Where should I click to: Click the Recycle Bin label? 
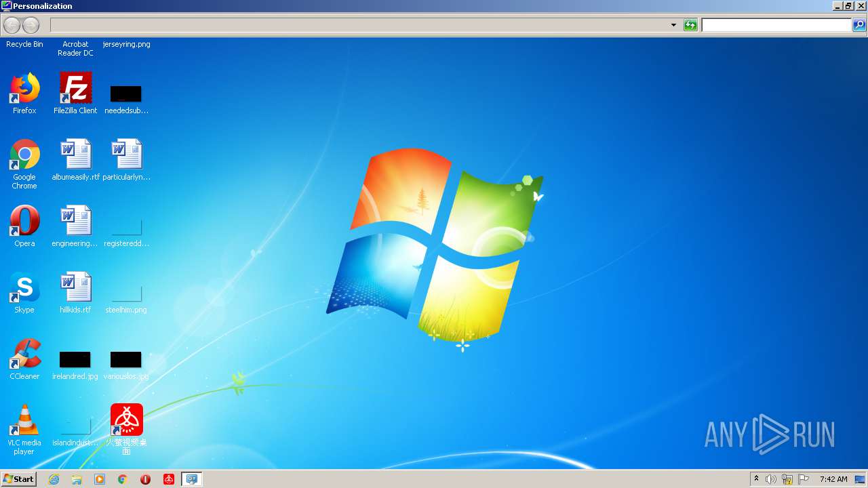(x=24, y=44)
